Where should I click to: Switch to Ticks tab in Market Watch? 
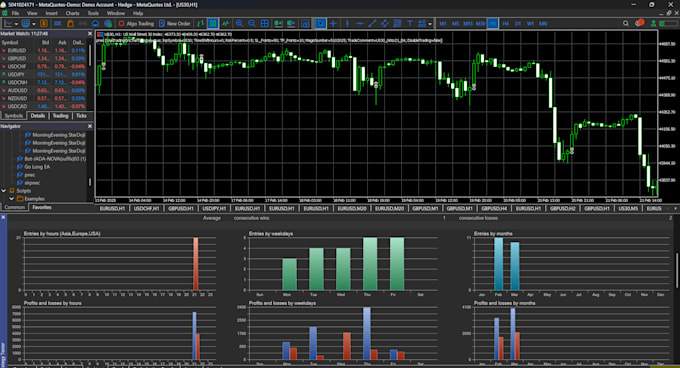point(81,116)
